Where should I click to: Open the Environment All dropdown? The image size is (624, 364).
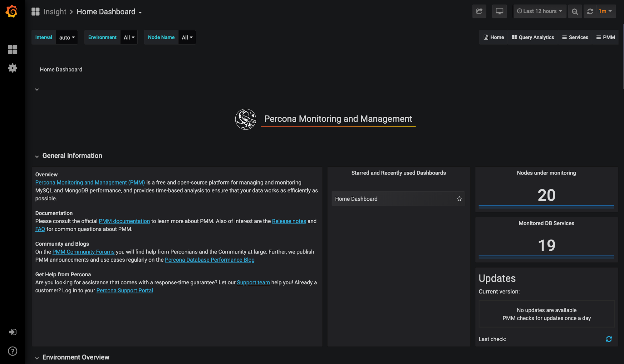click(129, 37)
